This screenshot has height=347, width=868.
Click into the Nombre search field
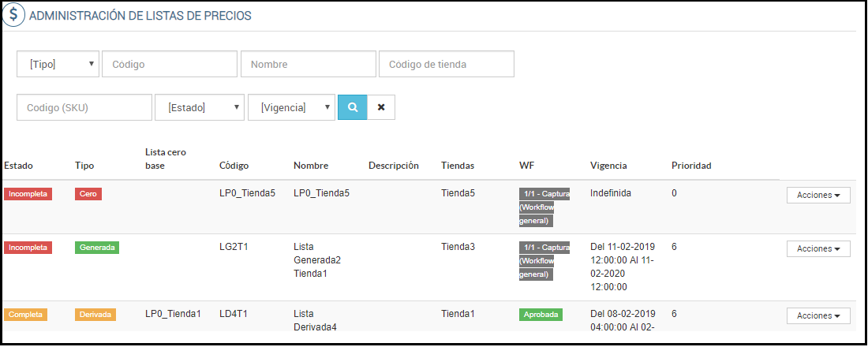pos(309,64)
